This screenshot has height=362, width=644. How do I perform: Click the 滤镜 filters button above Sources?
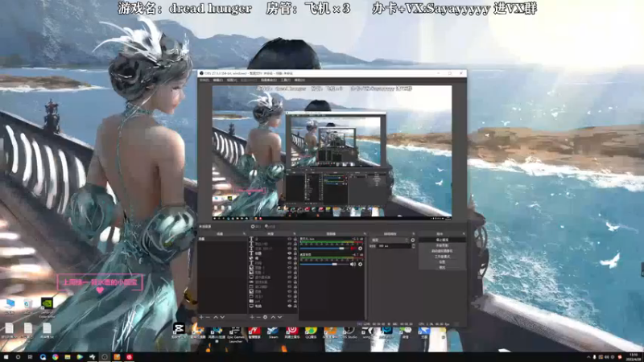point(270,227)
